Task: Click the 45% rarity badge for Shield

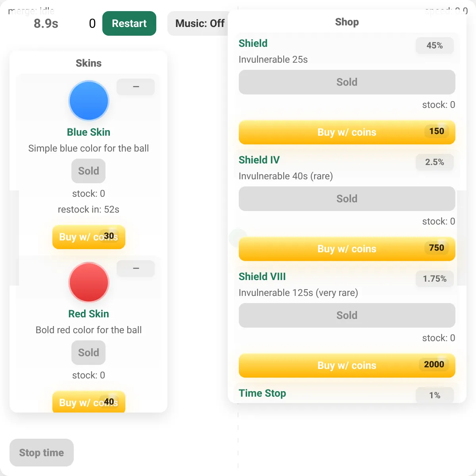Action: click(x=434, y=46)
